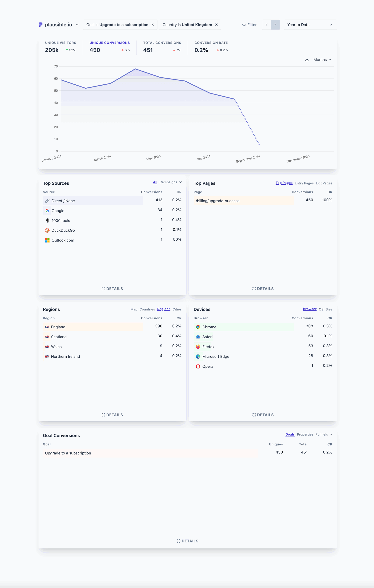The width and height of the screenshot is (374, 588).
Task: Open the Year to Date period dropdown
Action: (x=310, y=25)
